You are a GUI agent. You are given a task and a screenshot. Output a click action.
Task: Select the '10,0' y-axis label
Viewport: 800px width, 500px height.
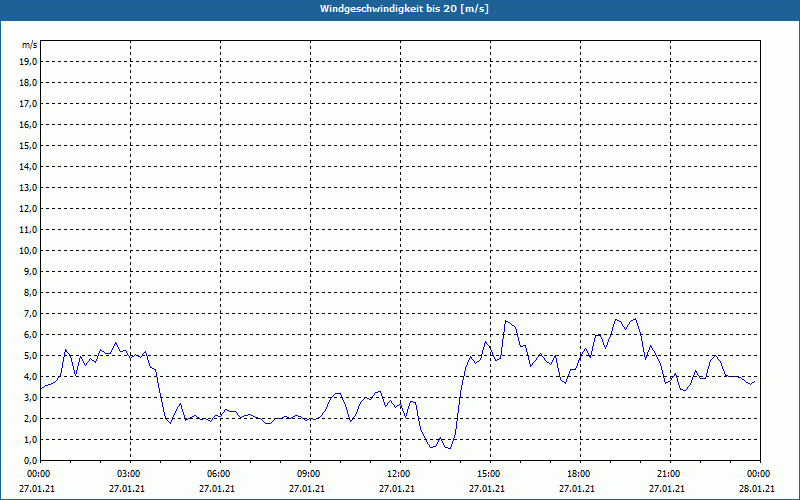coord(28,251)
